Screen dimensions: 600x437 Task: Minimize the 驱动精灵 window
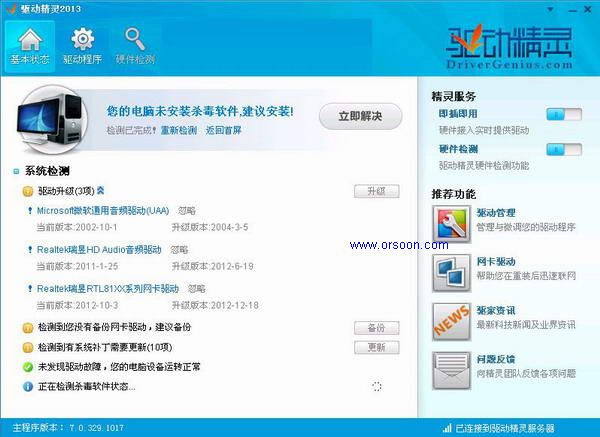[572, 10]
